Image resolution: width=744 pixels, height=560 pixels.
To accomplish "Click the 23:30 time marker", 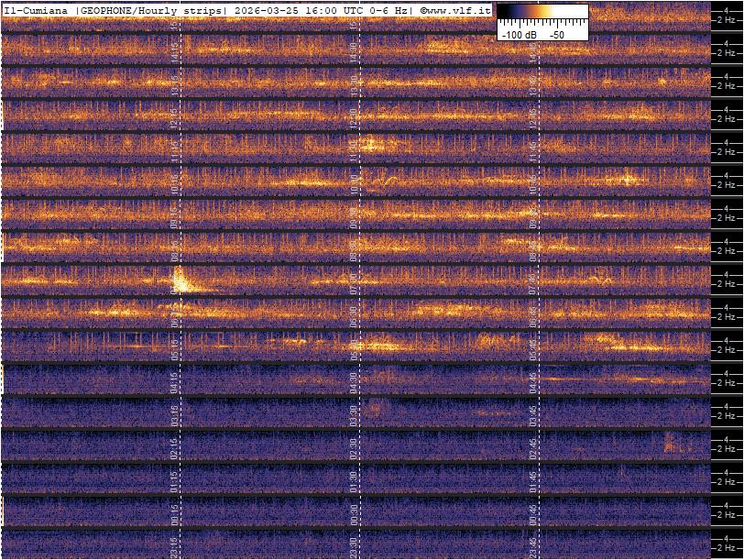I will pyautogui.click(x=354, y=545).
